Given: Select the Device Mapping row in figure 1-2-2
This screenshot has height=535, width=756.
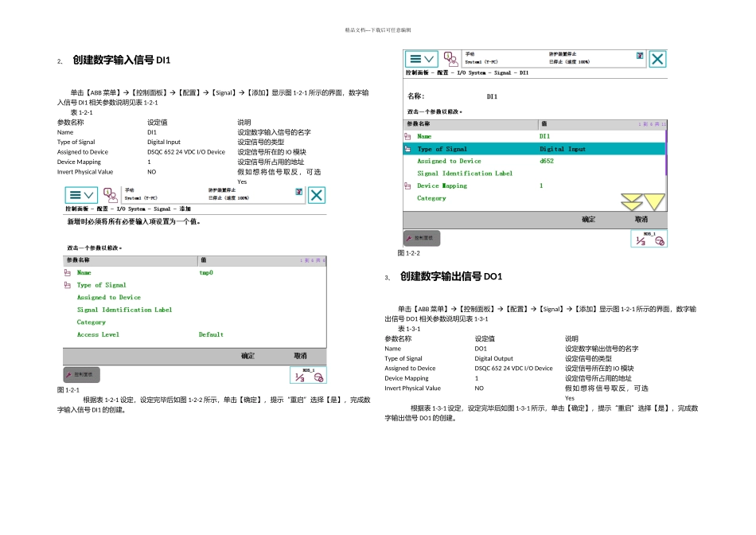Looking at the screenshot, I should [534, 185].
